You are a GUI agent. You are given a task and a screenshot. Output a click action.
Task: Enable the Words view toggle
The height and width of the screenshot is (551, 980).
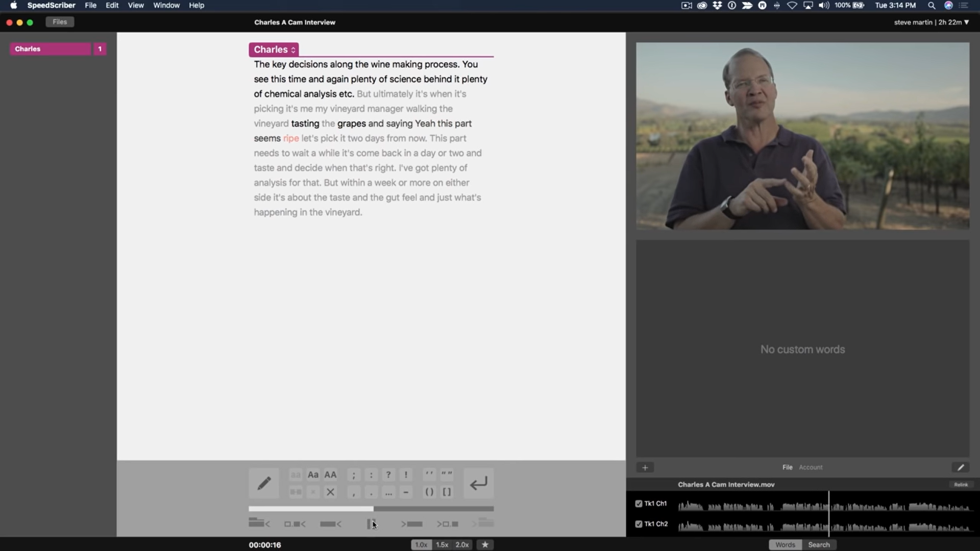[x=786, y=544]
